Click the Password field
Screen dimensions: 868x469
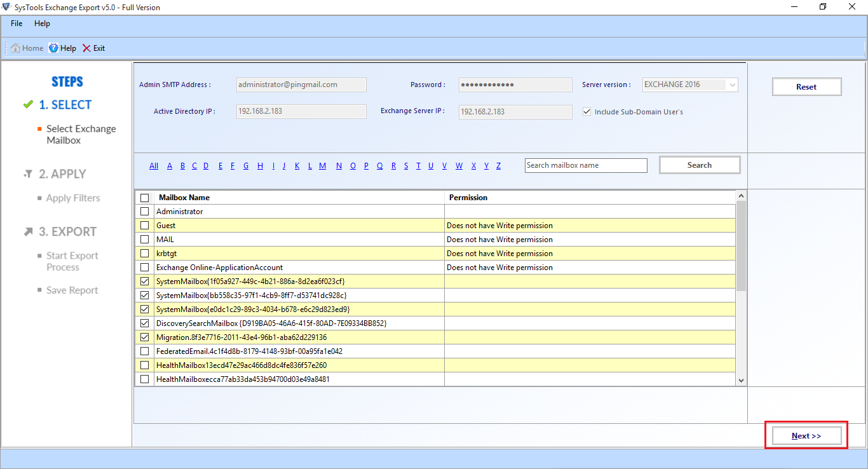click(x=515, y=85)
